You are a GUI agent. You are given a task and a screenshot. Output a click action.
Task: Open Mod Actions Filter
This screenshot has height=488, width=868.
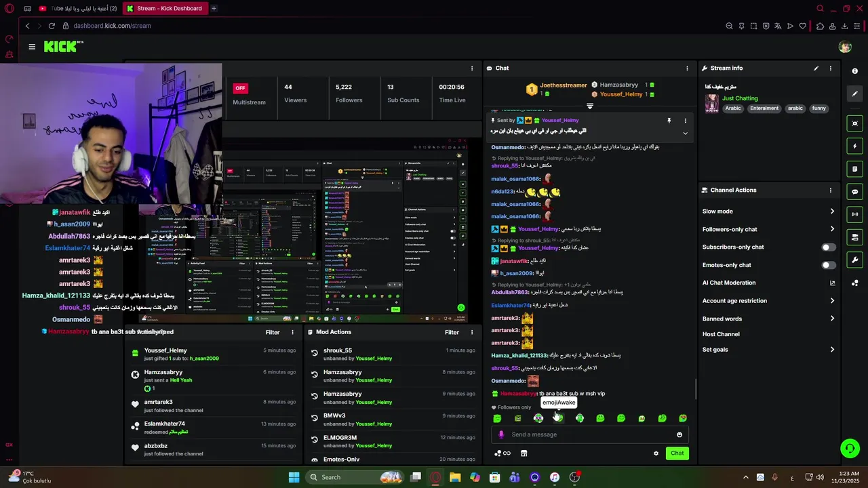pyautogui.click(x=452, y=332)
